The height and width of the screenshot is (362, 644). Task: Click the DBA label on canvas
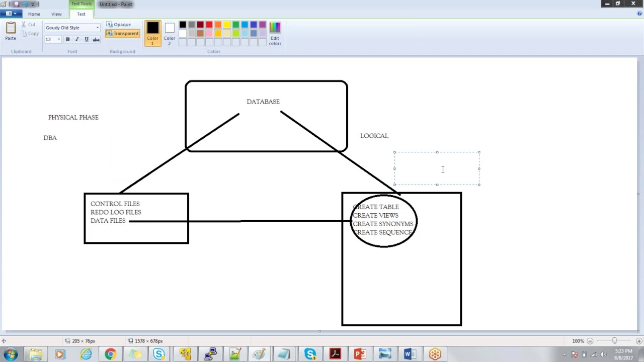50,138
